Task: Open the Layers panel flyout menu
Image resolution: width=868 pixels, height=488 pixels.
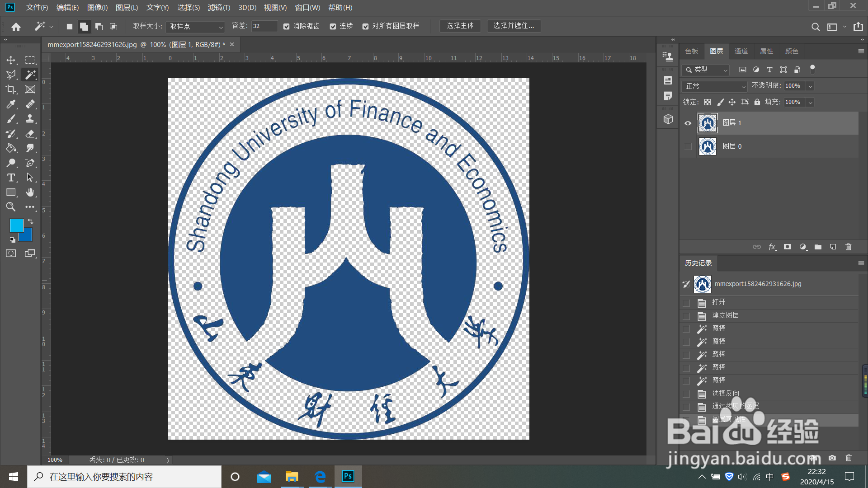Action: [x=861, y=51]
